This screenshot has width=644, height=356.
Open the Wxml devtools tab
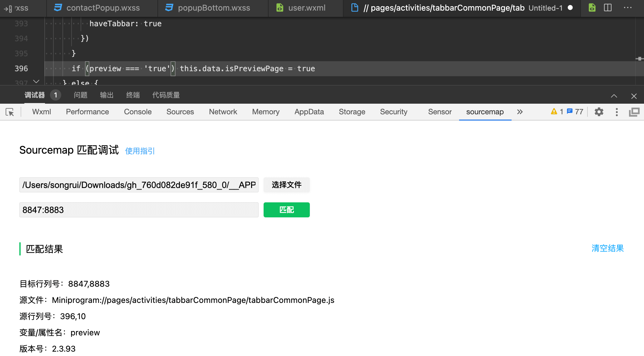click(x=42, y=112)
